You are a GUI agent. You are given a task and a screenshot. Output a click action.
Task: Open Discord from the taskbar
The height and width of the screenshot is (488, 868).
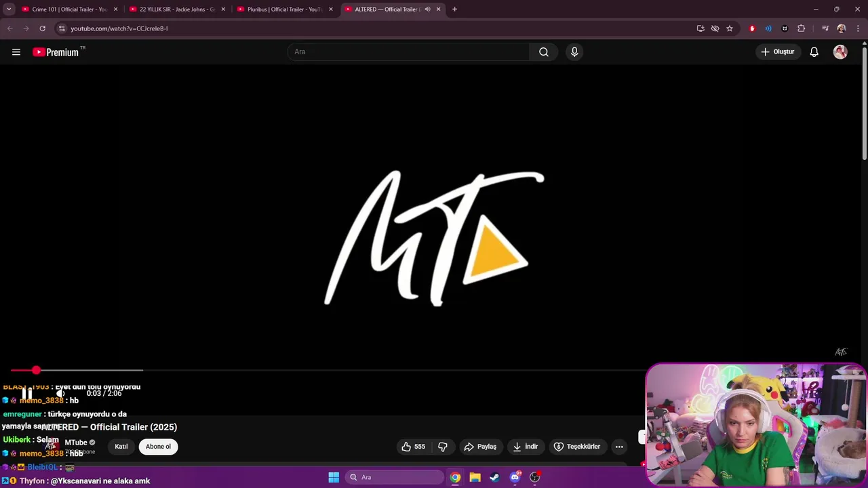pyautogui.click(x=515, y=477)
